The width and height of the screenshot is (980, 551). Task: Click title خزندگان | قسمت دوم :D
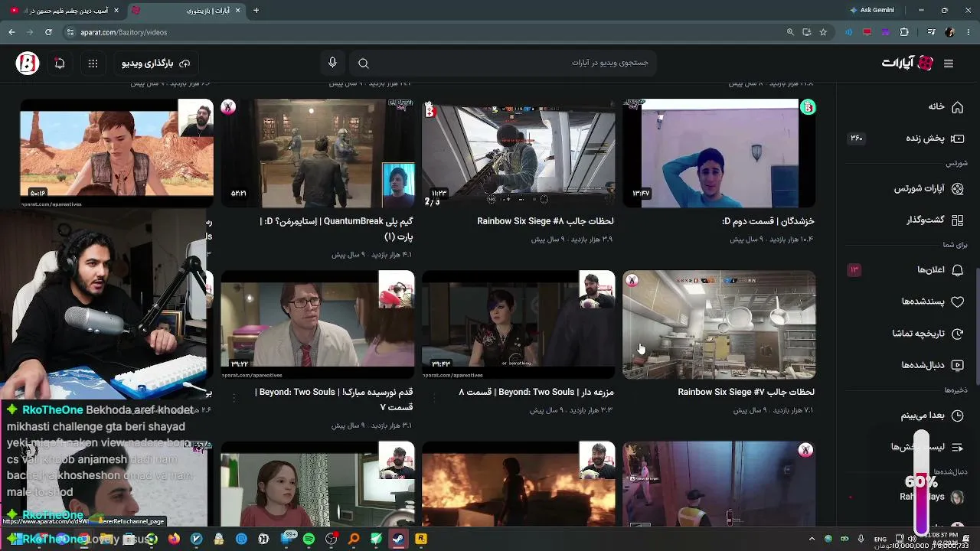click(768, 221)
